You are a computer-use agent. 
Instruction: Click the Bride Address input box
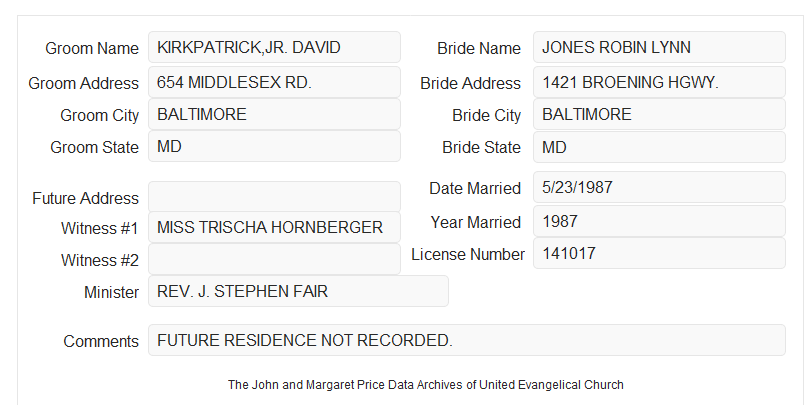(x=659, y=82)
